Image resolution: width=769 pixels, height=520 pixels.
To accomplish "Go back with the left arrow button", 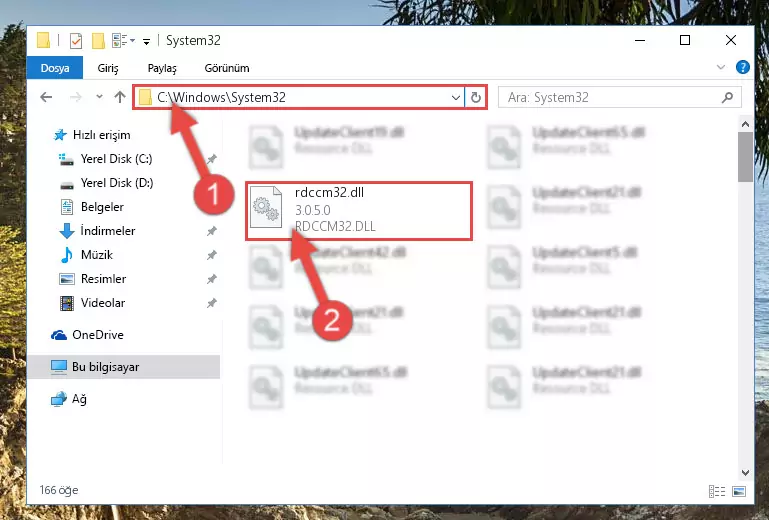I will (46, 97).
